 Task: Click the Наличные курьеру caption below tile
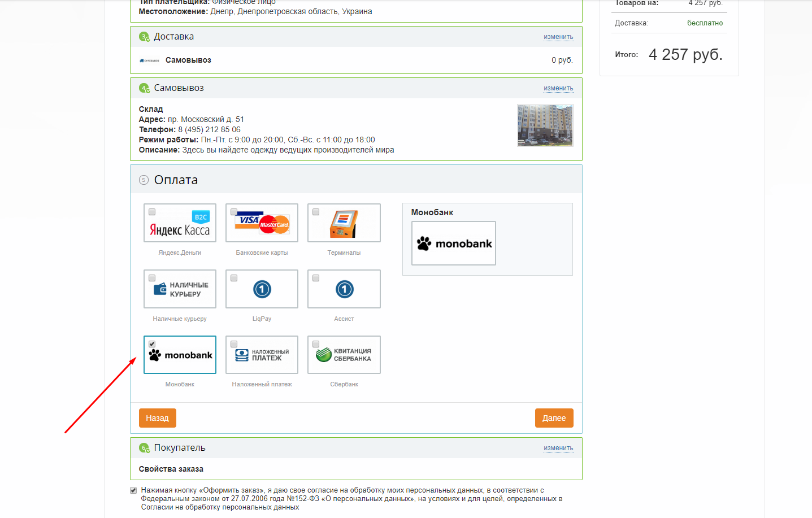click(180, 319)
